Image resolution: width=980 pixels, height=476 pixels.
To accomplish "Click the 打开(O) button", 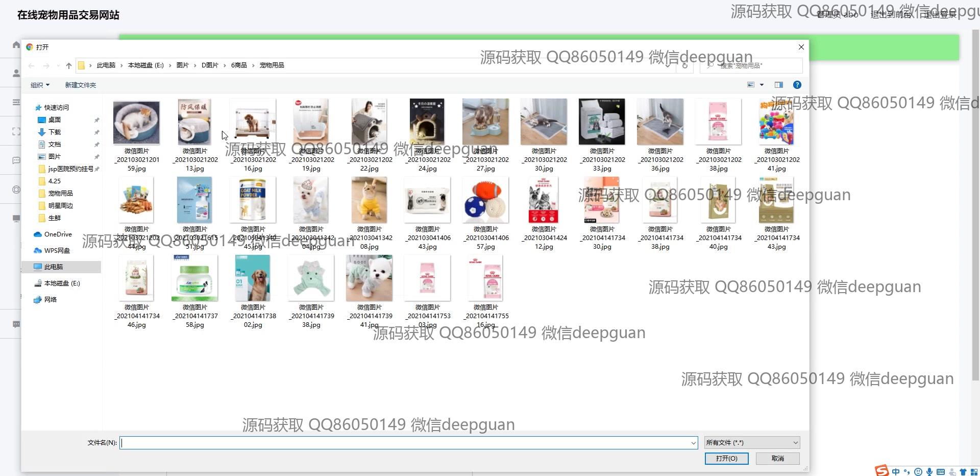I will point(726,459).
